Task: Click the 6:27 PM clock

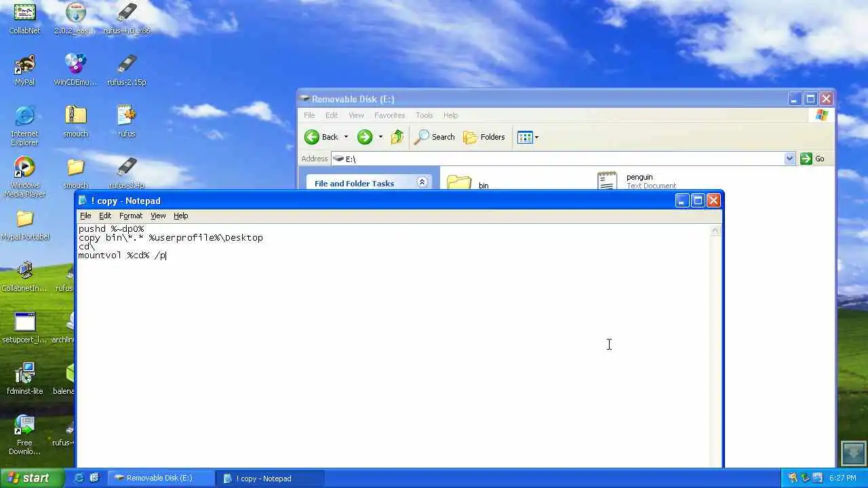Action: [x=843, y=478]
